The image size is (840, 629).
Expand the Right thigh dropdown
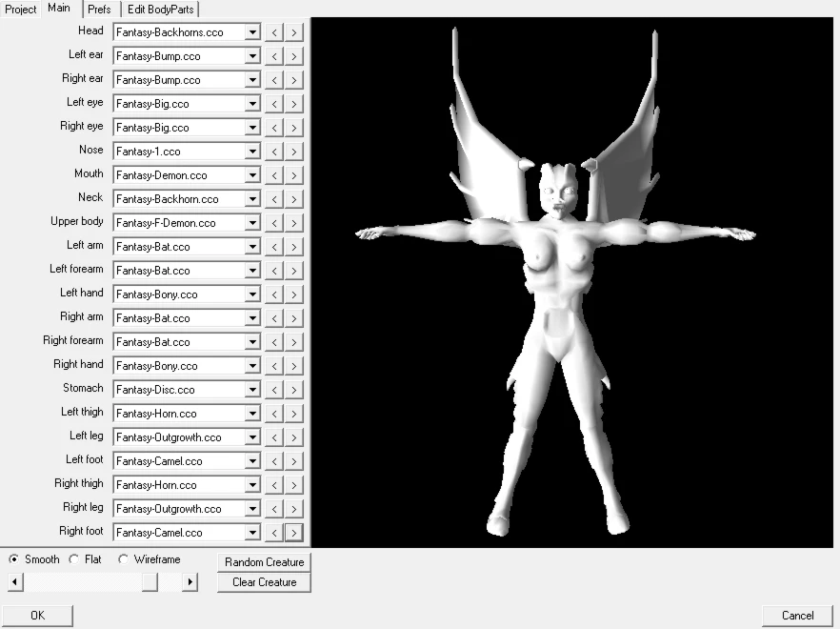(252, 485)
